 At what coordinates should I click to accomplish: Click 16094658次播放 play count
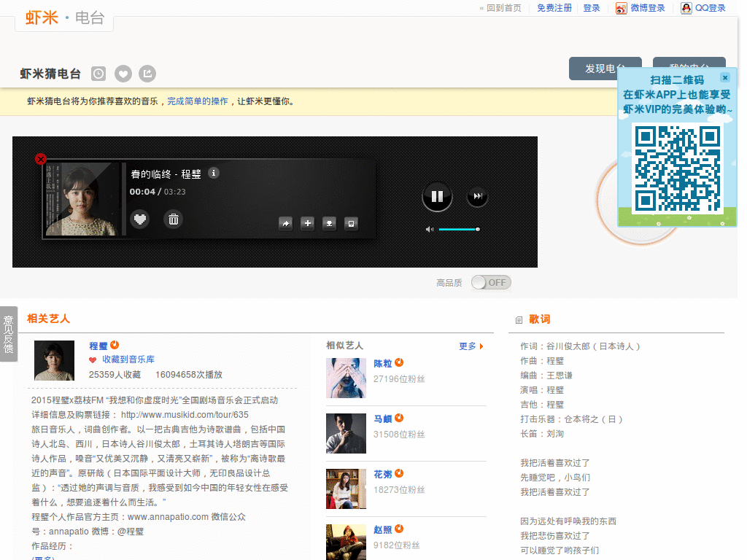point(189,375)
